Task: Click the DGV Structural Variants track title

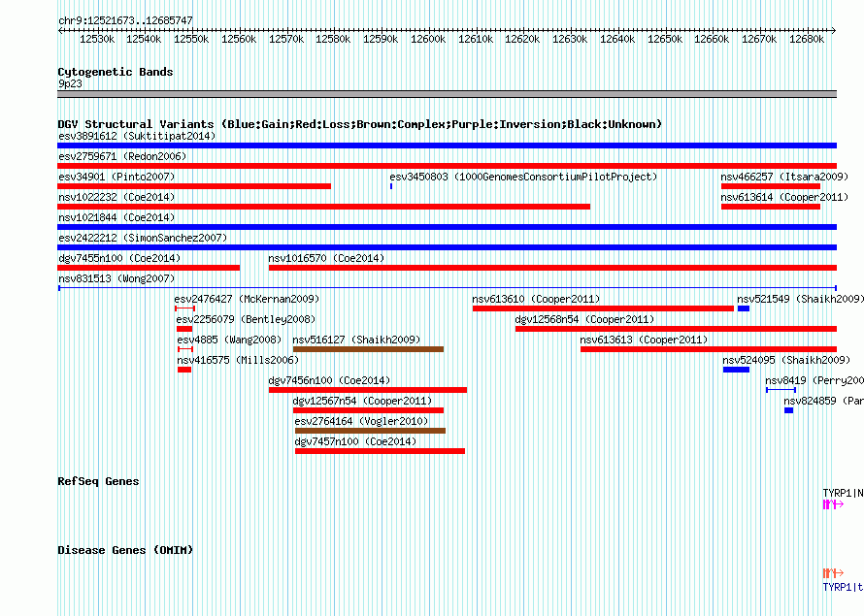Action: [x=359, y=124]
